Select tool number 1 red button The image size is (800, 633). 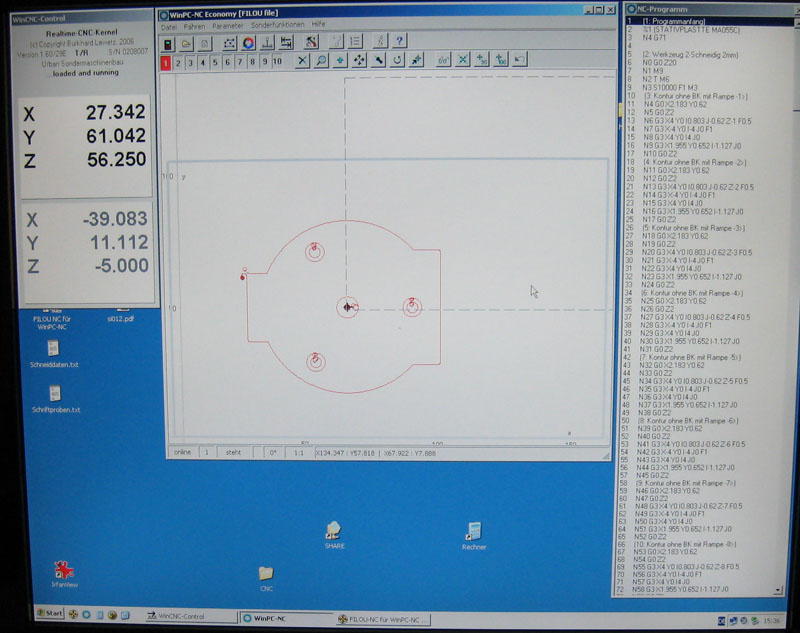tap(166, 61)
